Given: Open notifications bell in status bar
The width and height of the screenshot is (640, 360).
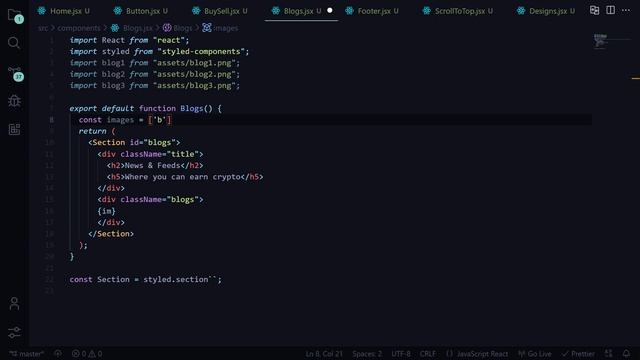Looking at the screenshot, I should click(x=626, y=353).
